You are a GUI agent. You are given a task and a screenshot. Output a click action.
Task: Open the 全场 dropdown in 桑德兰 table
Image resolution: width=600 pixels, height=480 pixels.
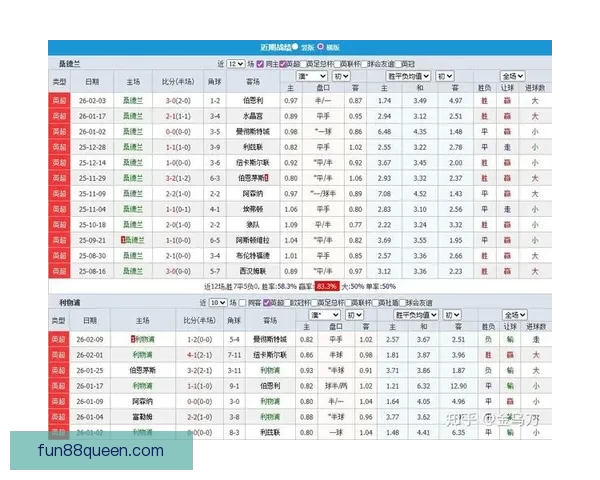tap(512, 76)
